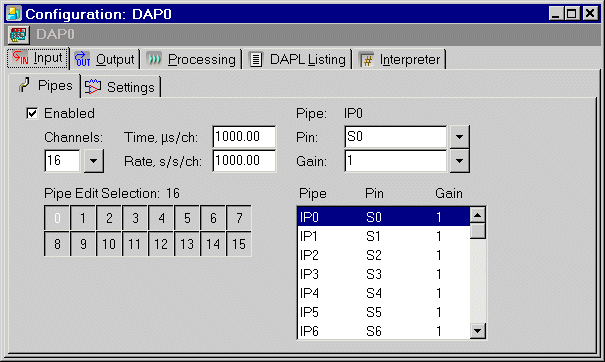This screenshot has height=362, width=605.
Task: Toggle pipe edit selection button 12
Action: tap(161, 244)
